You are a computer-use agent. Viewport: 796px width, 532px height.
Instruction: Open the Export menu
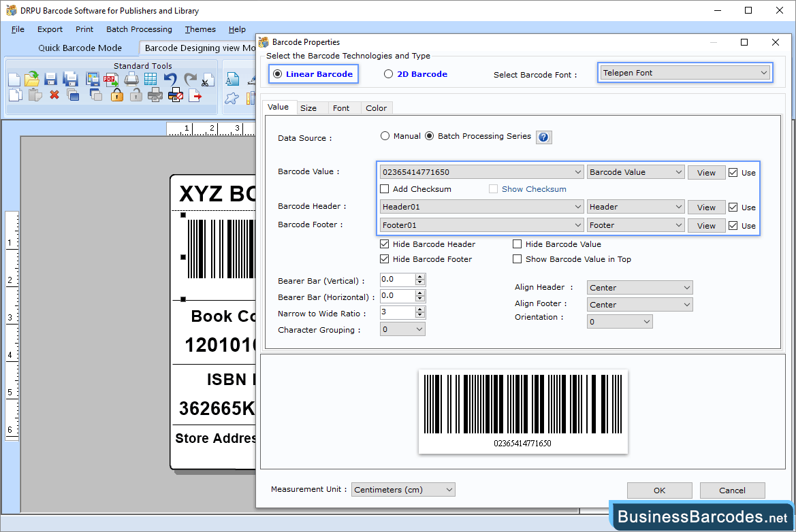50,29
